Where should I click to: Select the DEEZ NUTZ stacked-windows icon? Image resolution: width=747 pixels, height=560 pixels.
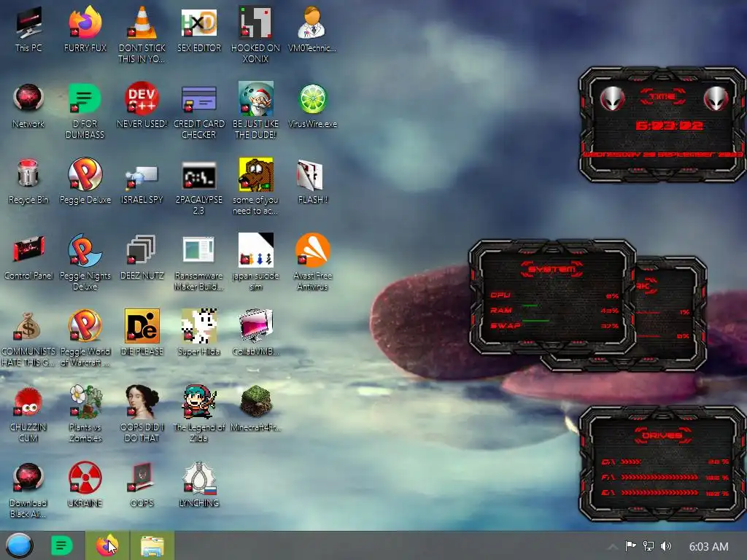point(142,257)
